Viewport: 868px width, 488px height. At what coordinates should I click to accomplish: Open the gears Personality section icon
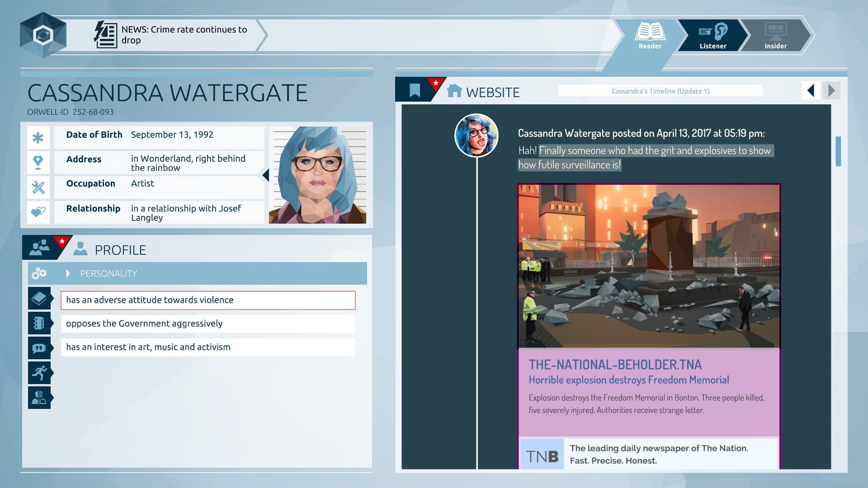point(40,273)
